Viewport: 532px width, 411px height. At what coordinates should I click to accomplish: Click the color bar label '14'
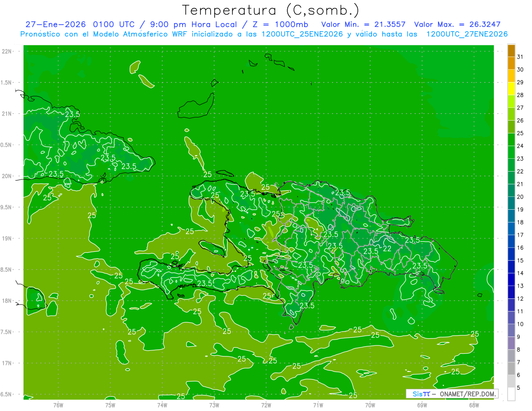coord(520,273)
